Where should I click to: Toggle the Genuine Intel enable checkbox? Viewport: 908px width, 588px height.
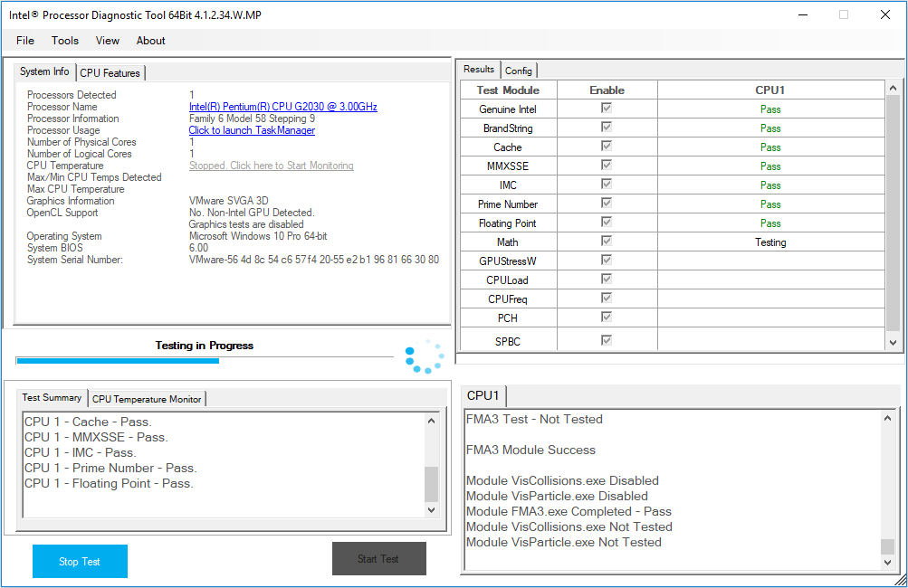[x=607, y=109]
